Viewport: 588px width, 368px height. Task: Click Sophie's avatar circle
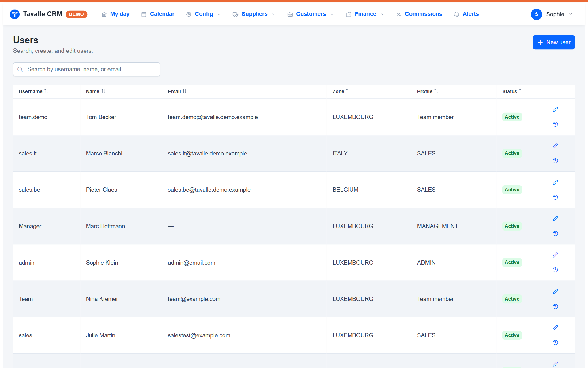[x=536, y=14]
